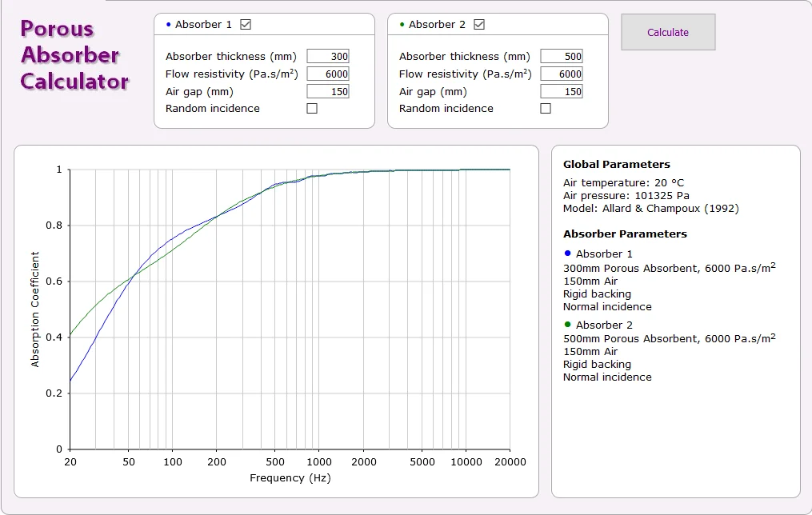Click the Porous Absorber Calculator title

[74, 55]
